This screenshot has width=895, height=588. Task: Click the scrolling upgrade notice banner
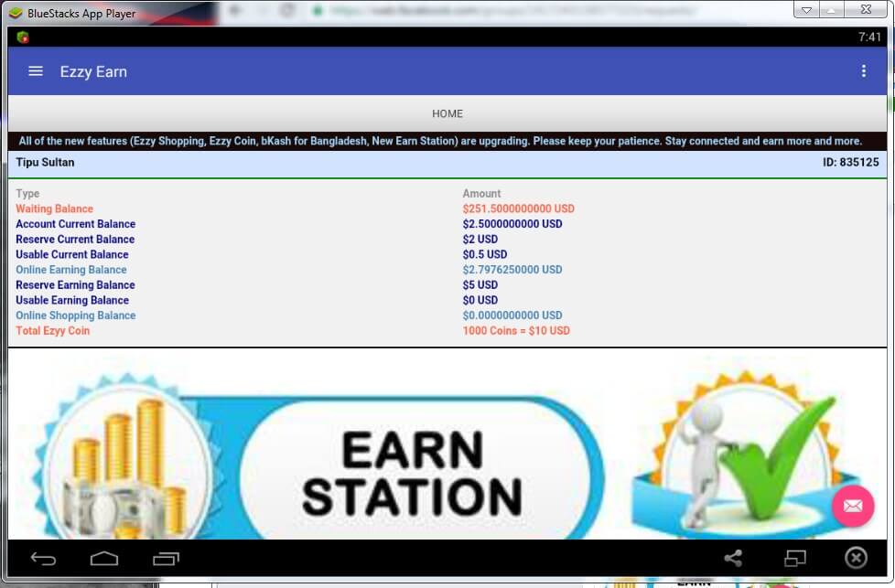click(440, 142)
